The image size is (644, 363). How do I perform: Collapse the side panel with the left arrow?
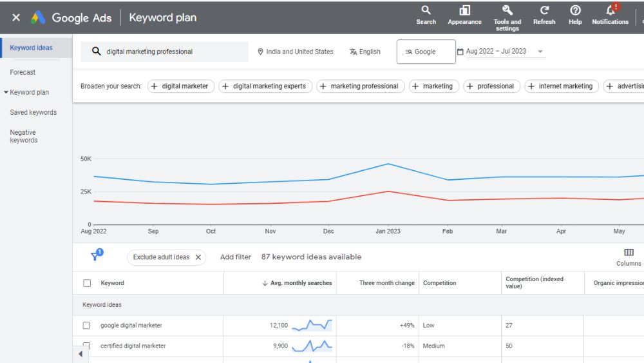tap(80, 354)
